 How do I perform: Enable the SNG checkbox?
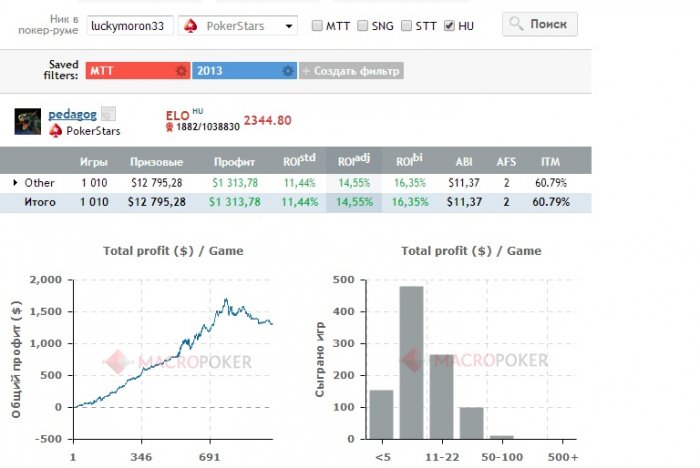coord(363,25)
